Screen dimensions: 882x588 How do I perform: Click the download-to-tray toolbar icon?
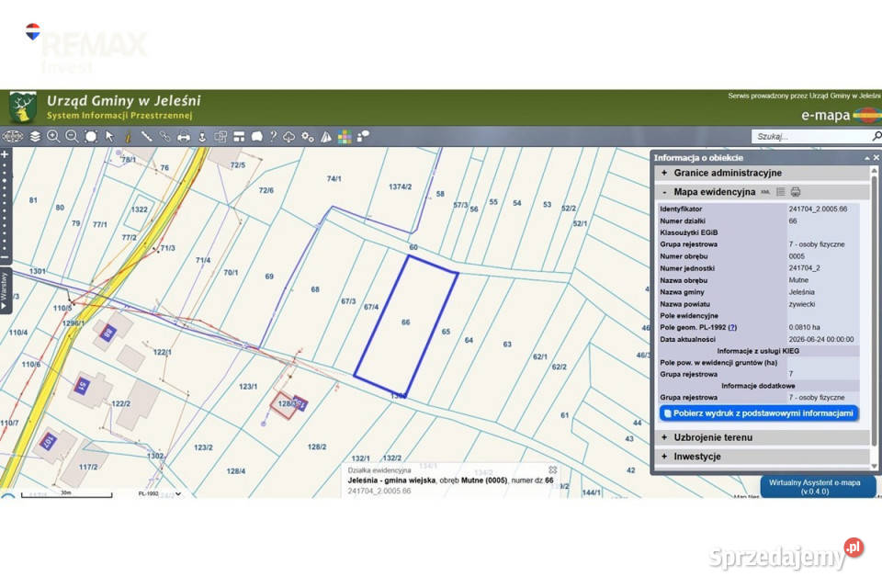tap(202, 136)
